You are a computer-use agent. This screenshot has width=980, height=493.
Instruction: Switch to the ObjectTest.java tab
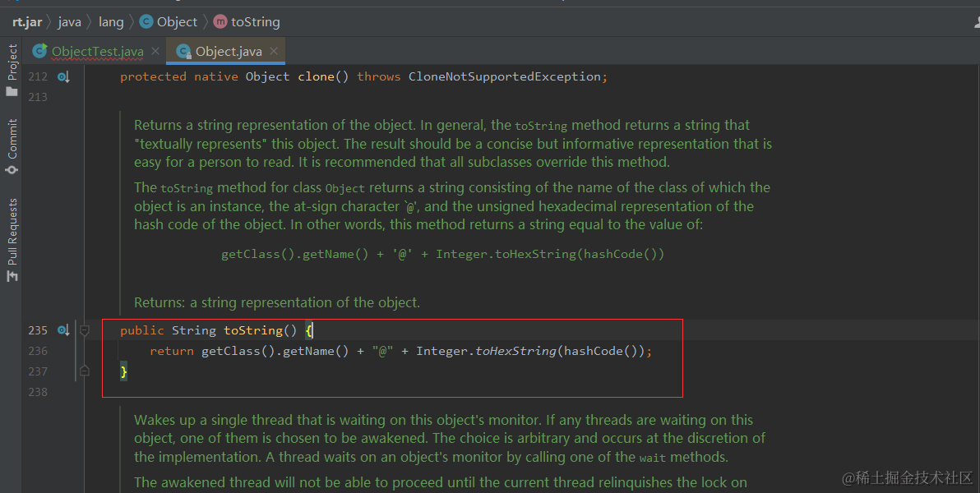[x=97, y=51]
